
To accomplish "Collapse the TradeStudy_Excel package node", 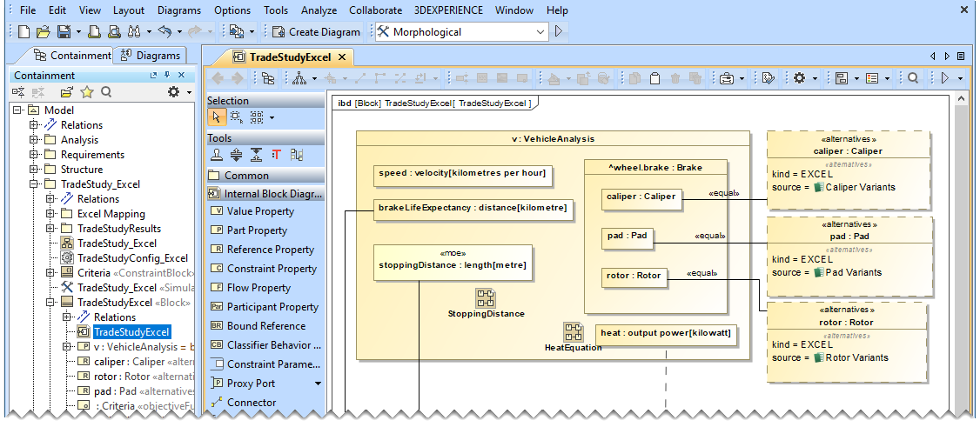I will coord(35,184).
